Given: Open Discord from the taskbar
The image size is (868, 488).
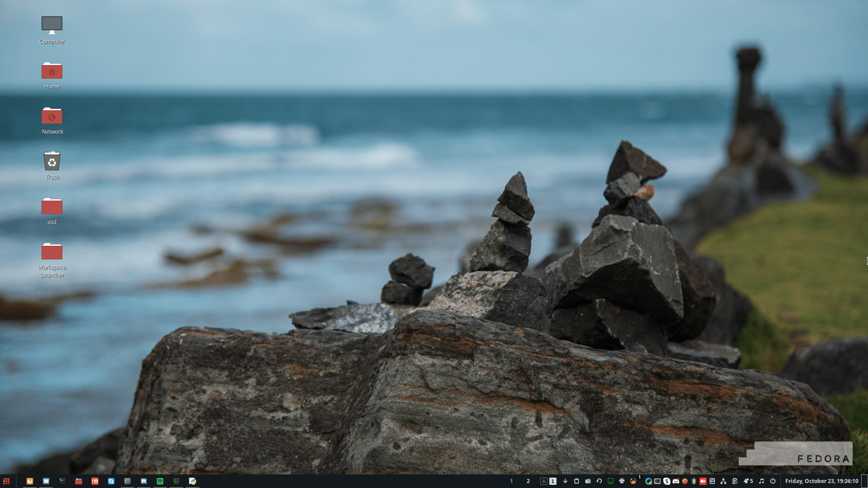Looking at the screenshot, I should [x=144, y=481].
